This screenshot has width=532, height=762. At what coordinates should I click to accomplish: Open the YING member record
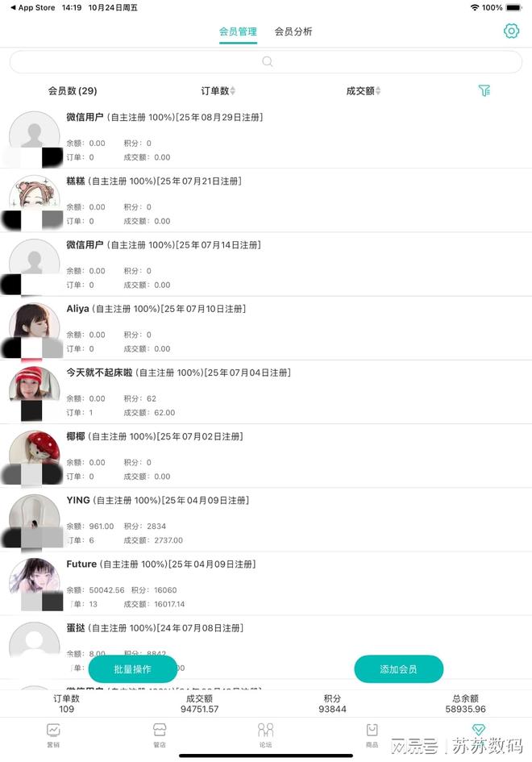coord(266,520)
